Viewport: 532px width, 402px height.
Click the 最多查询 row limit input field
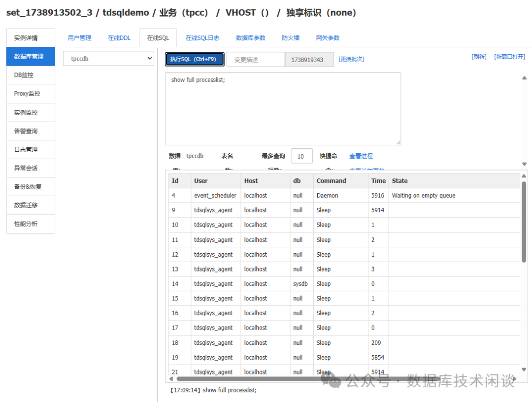[302, 156]
